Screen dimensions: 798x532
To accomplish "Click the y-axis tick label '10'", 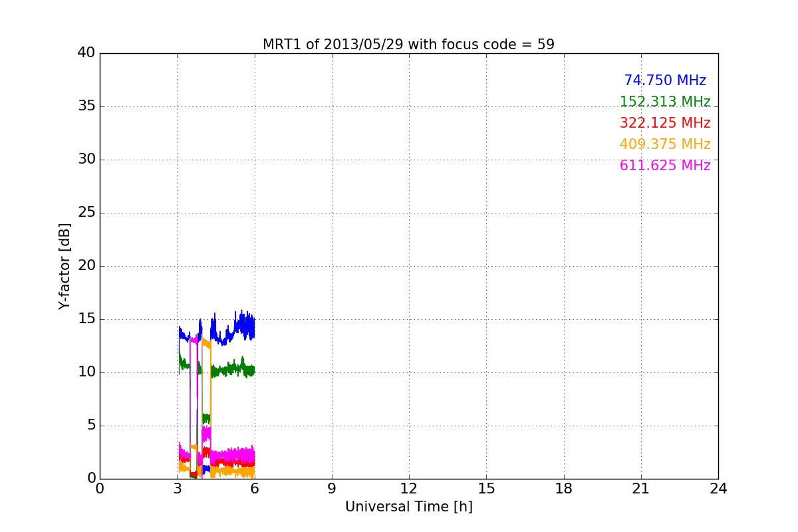I will tap(86, 372).
